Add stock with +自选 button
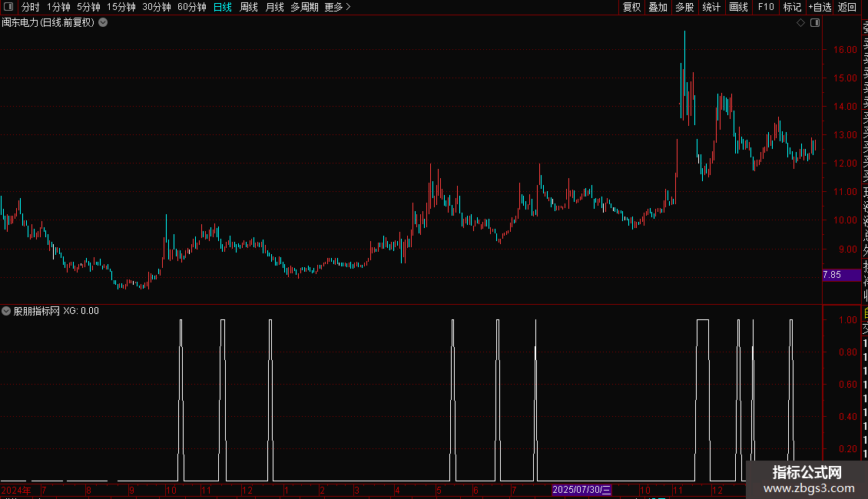868x499 pixels. 820,7
